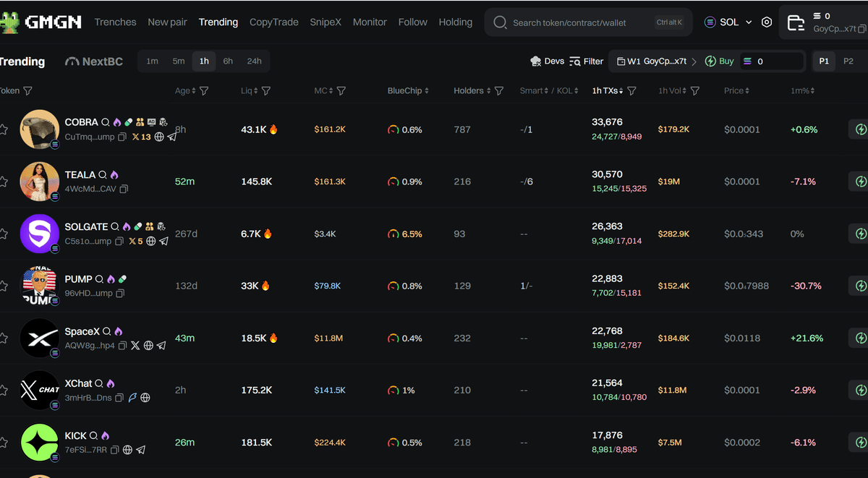Viewport: 868px width, 478px height.
Task: Copy the KICK contract address
Action: [114, 450]
